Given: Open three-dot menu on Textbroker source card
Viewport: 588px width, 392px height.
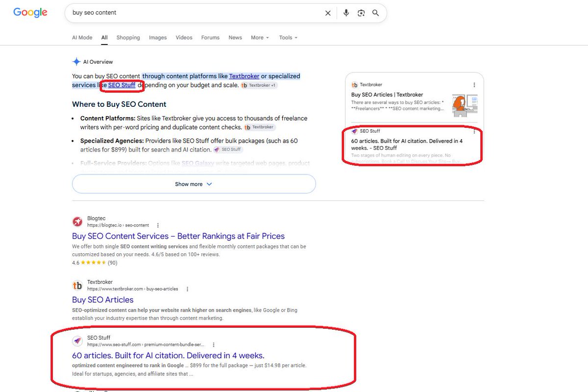Looking at the screenshot, I should coord(474,85).
